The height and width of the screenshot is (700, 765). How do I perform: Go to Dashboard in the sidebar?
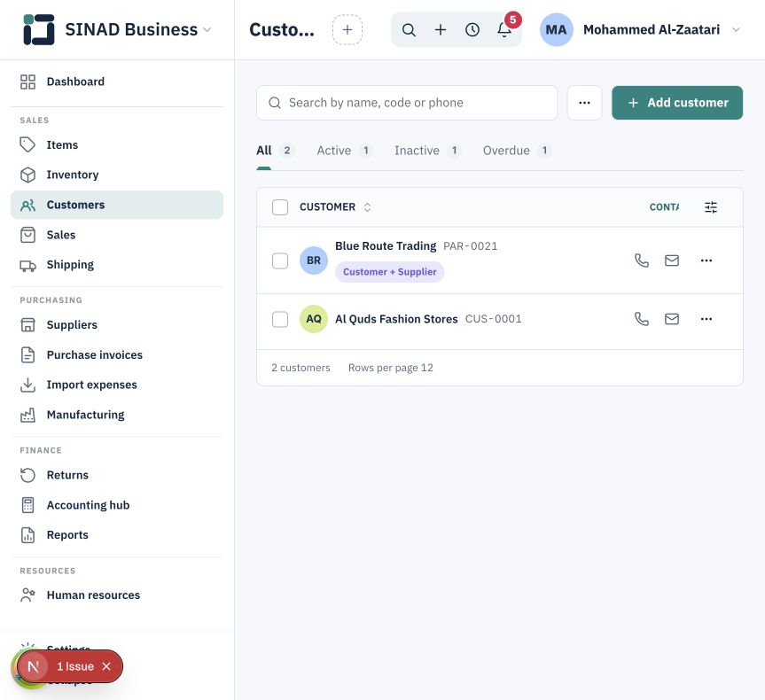(x=117, y=82)
